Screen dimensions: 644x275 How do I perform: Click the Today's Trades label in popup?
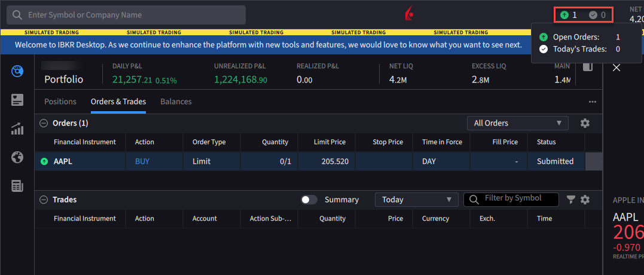[579, 49]
